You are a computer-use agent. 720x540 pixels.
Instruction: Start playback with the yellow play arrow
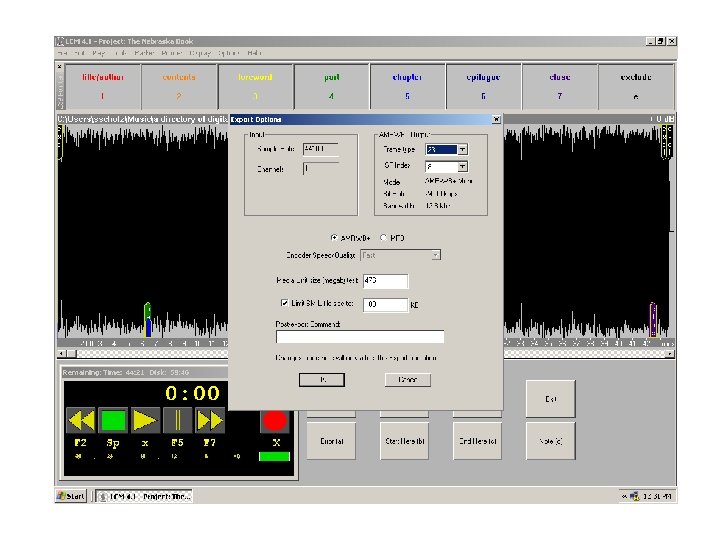145,420
